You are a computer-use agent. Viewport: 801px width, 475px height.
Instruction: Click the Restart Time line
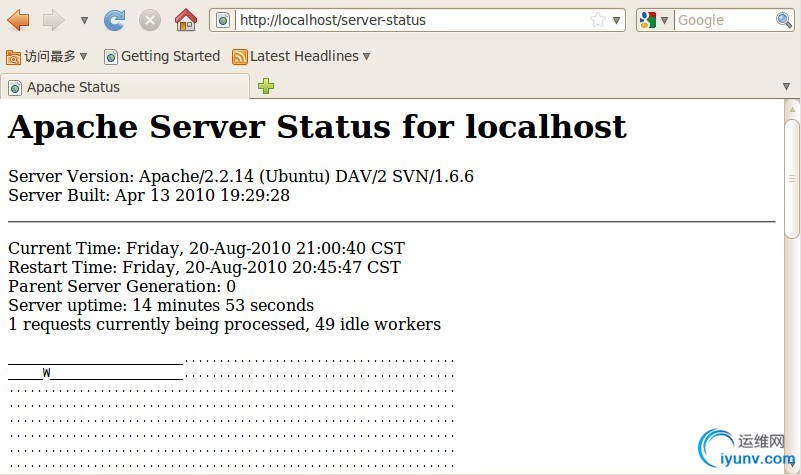[204, 267]
